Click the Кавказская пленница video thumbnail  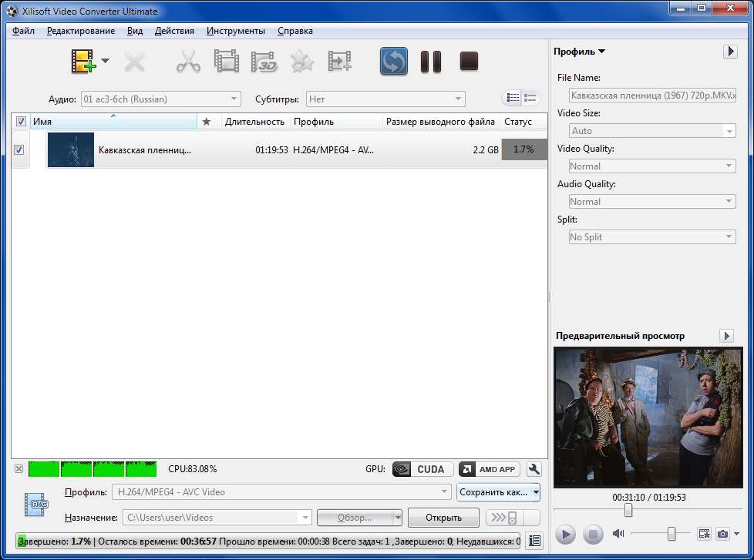71,150
